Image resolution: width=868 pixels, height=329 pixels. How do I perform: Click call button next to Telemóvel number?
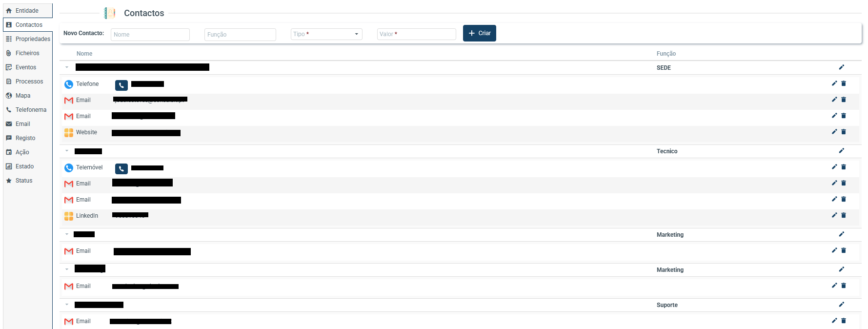click(121, 168)
